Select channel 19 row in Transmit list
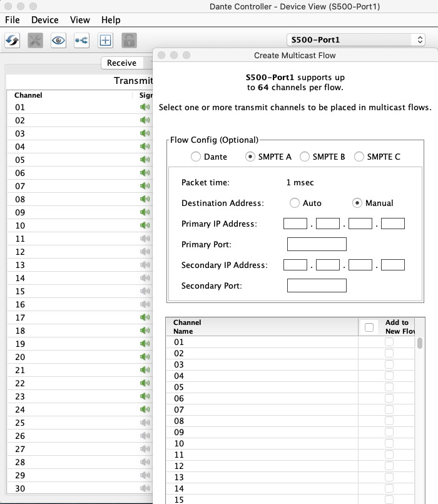The width and height of the screenshot is (438, 504). coord(79,344)
